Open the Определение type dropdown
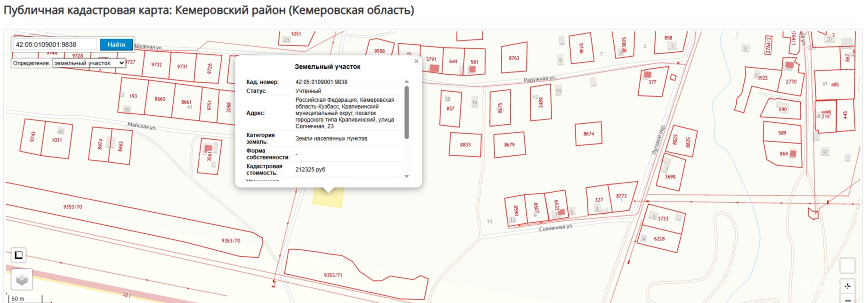 coord(88,63)
